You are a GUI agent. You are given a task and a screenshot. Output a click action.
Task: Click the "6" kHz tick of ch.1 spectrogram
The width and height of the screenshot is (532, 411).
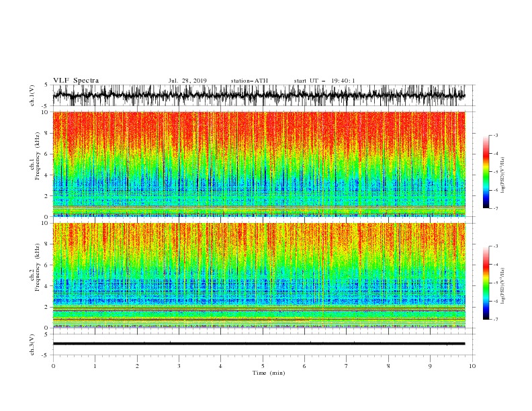click(x=46, y=154)
